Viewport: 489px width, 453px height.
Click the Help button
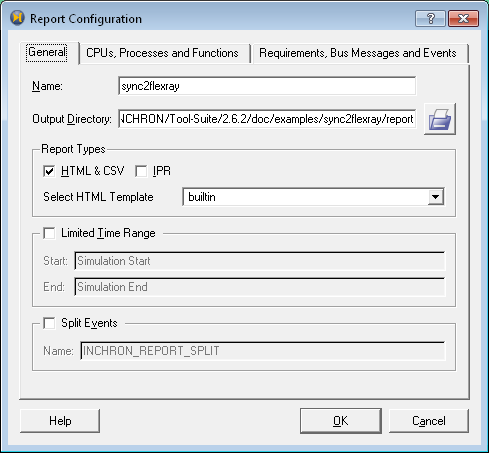tap(60, 421)
